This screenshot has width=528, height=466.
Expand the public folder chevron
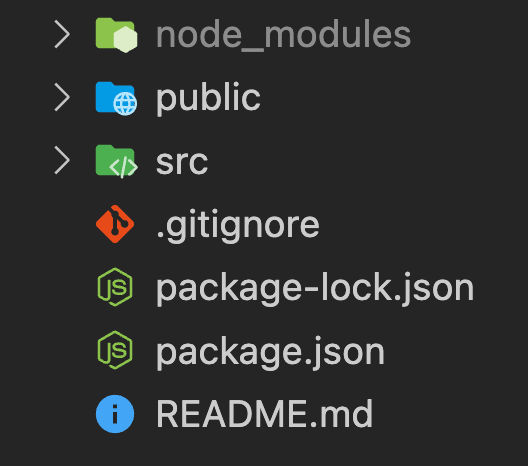coord(62,97)
